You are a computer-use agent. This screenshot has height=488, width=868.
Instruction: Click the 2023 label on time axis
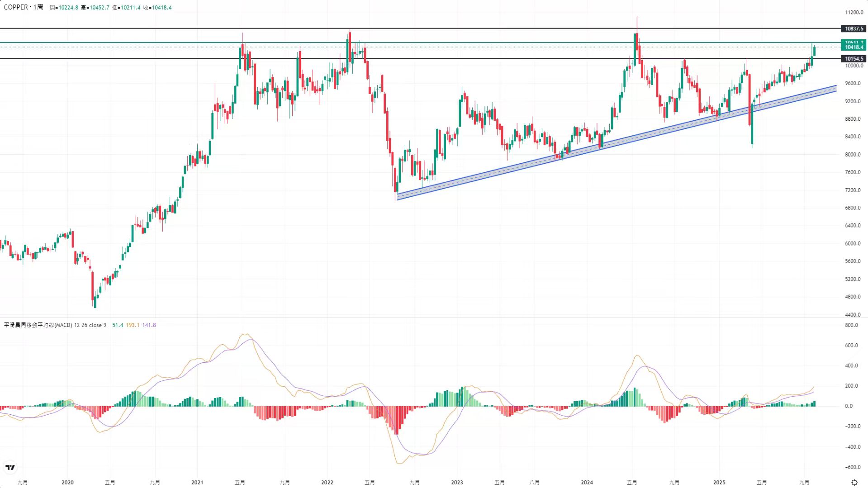click(457, 483)
